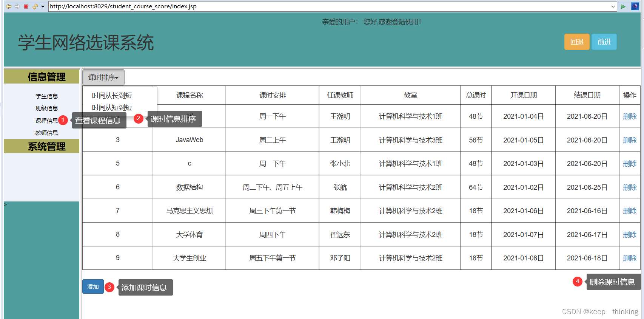Click 删除 for the 马克思主义思想 row

(x=630, y=211)
